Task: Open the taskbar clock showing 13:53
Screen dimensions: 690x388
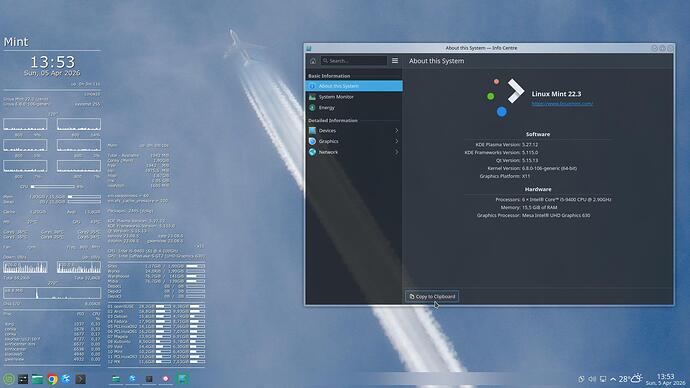Action: coord(665,379)
